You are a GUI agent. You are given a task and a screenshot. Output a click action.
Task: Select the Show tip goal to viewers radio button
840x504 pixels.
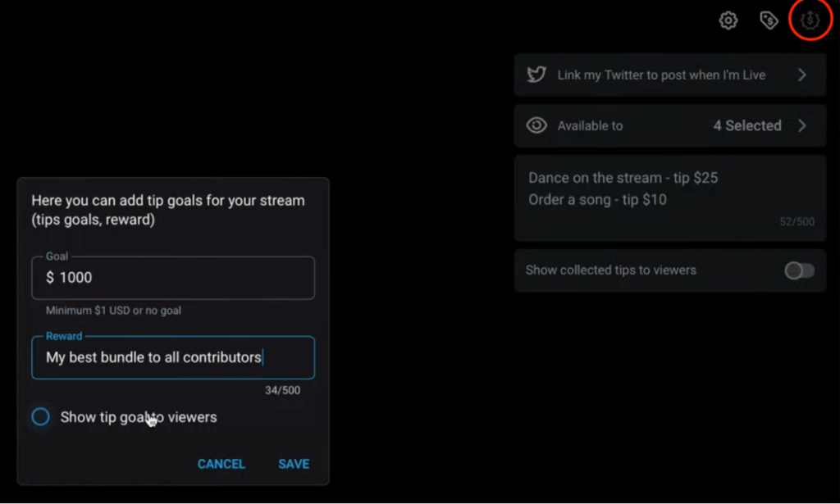tap(41, 417)
